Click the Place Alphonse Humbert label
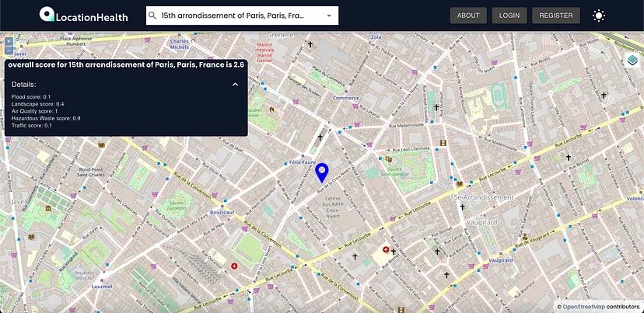 tap(75, 41)
